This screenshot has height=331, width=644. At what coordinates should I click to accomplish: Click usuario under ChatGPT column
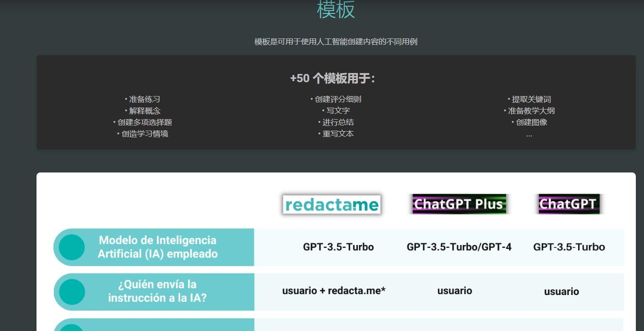[561, 292]
